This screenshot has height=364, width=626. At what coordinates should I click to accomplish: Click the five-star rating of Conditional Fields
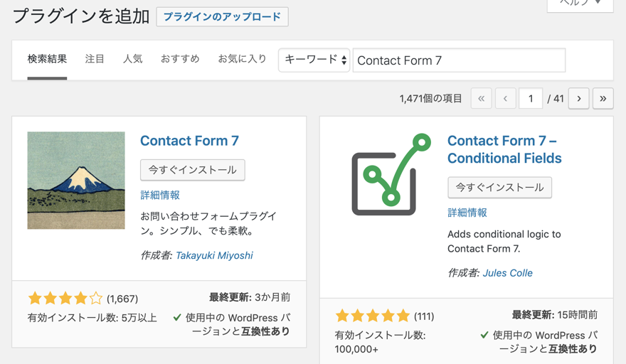click(x=373, y=316)
